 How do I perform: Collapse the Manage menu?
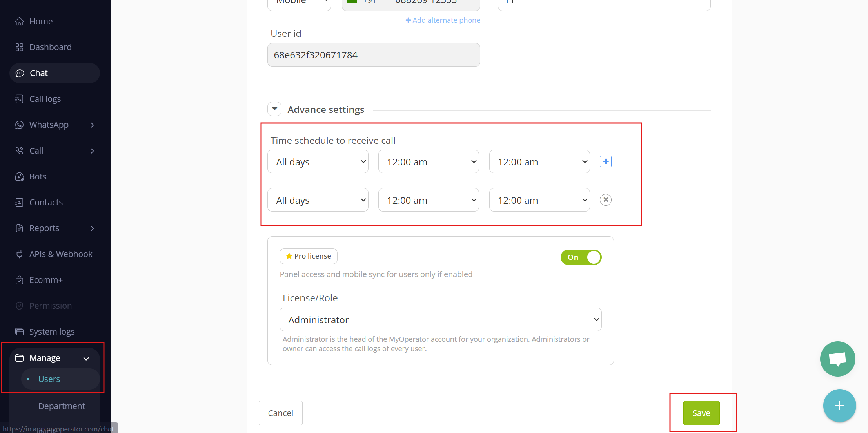click(x=86, y=359)
